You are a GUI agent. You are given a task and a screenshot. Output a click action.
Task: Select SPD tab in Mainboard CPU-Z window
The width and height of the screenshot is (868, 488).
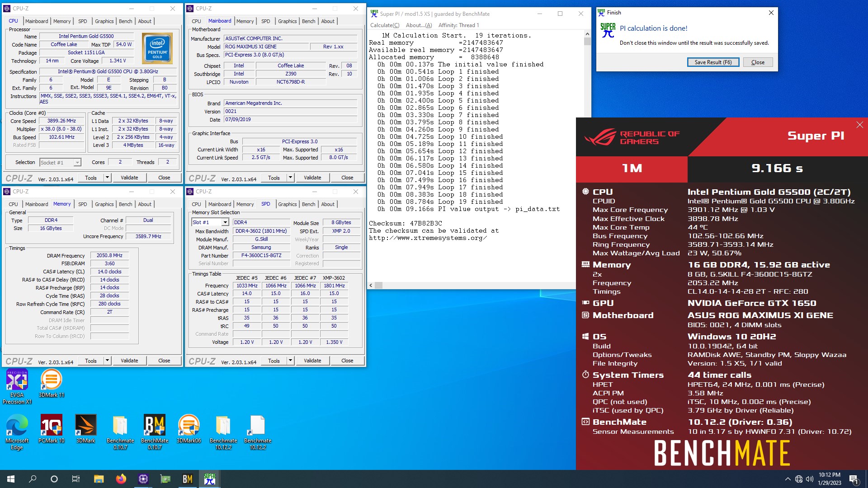(x=266, y=21)
